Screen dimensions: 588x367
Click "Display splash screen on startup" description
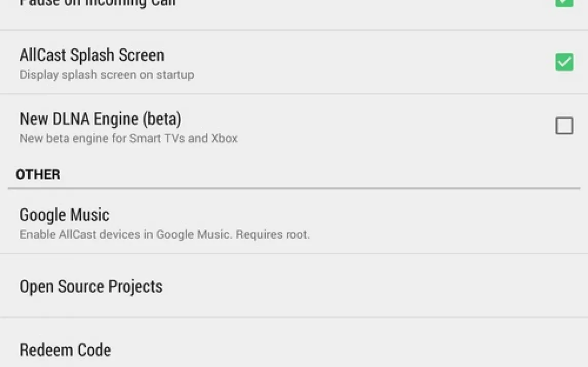click(107, 75)
